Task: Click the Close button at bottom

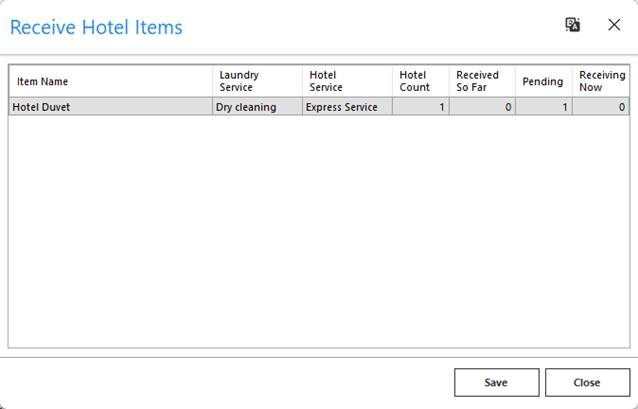Action: coord(587,382)
